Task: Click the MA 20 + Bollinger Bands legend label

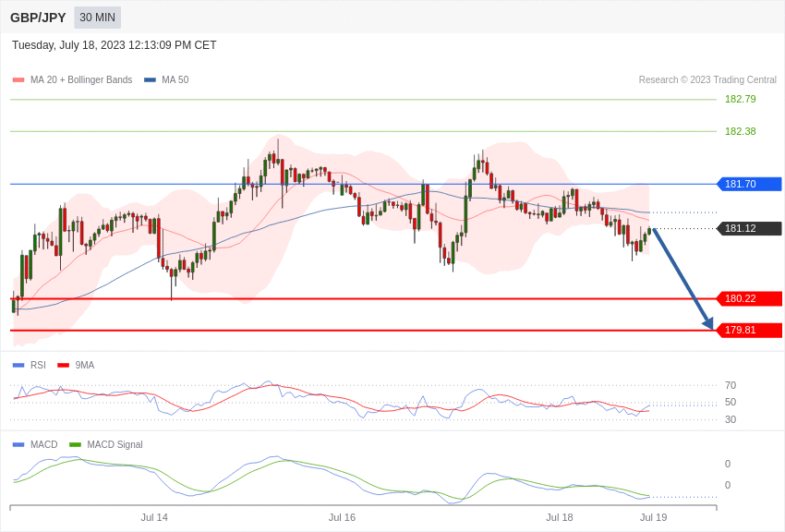Action: click(81, 79)
